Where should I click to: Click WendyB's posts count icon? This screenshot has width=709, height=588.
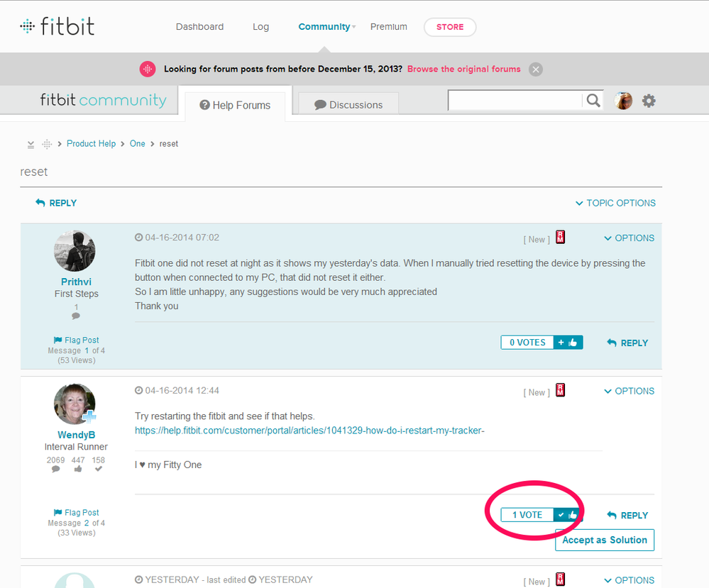click(x=55, y=469)
